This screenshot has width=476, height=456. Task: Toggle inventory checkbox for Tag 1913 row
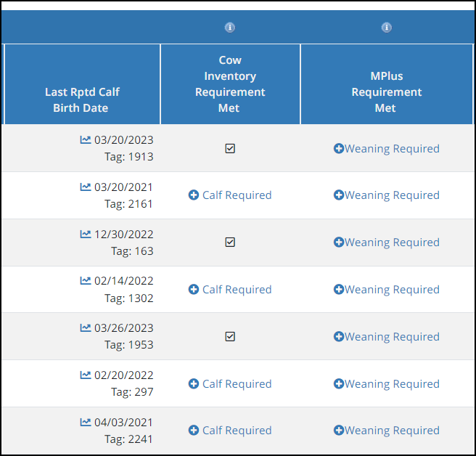click(230, 149)
